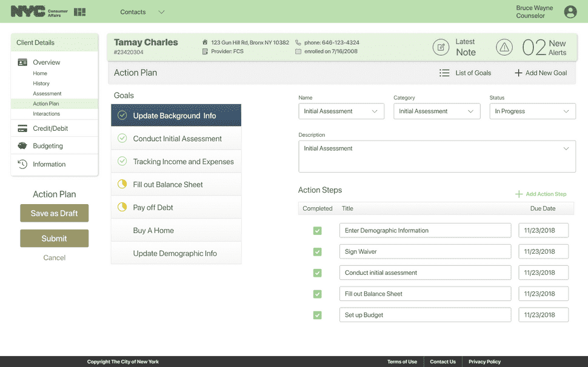Click the due date field for Fill out Balance Sheet
The image size is (588, 367).
(543, 294)
